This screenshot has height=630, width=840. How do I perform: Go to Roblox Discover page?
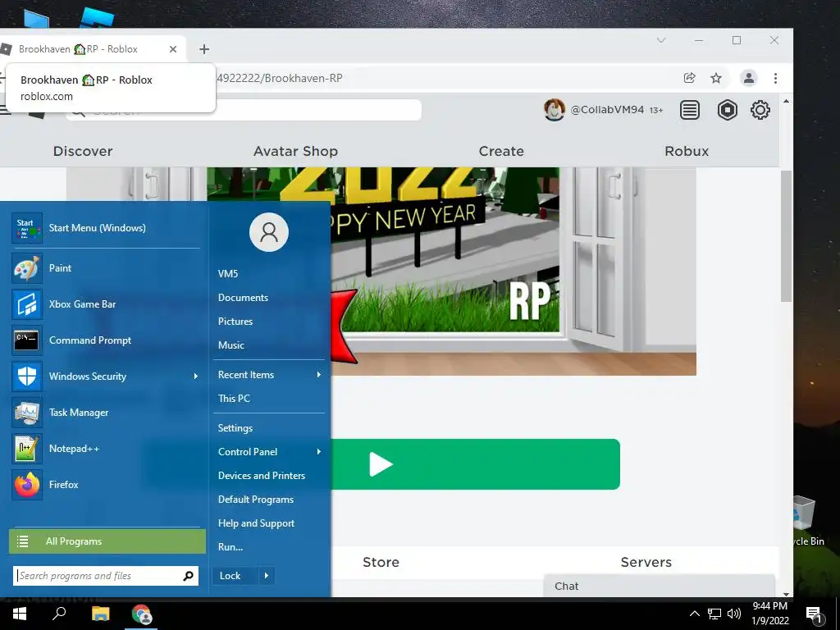(83, 151)
